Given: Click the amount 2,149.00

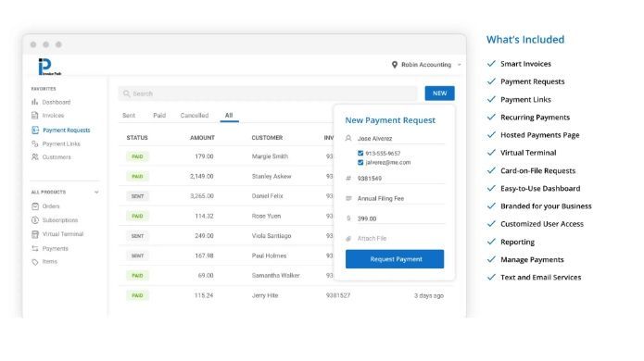Looking at the screenshot, I should coord(202,177).
